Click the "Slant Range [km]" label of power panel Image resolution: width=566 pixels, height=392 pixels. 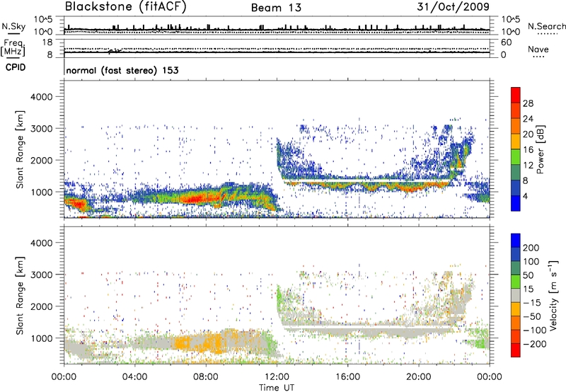(20, 149)
